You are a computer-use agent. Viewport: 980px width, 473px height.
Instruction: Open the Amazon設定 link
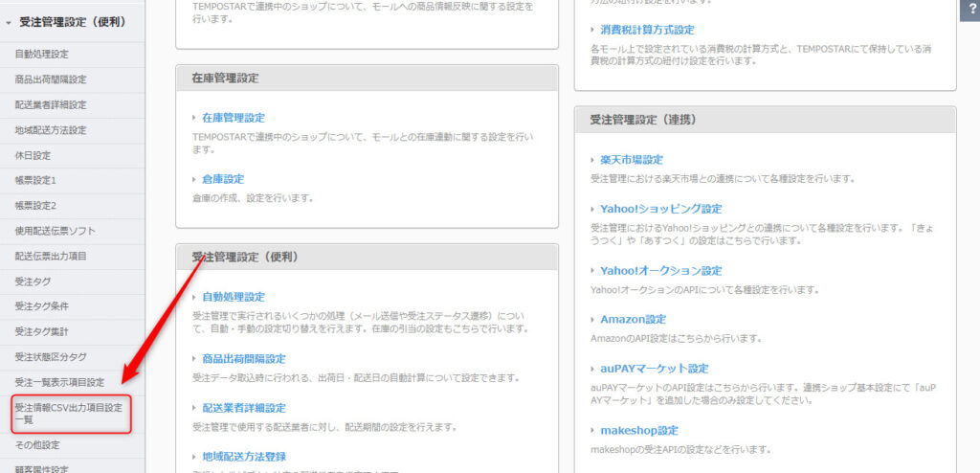633,320
